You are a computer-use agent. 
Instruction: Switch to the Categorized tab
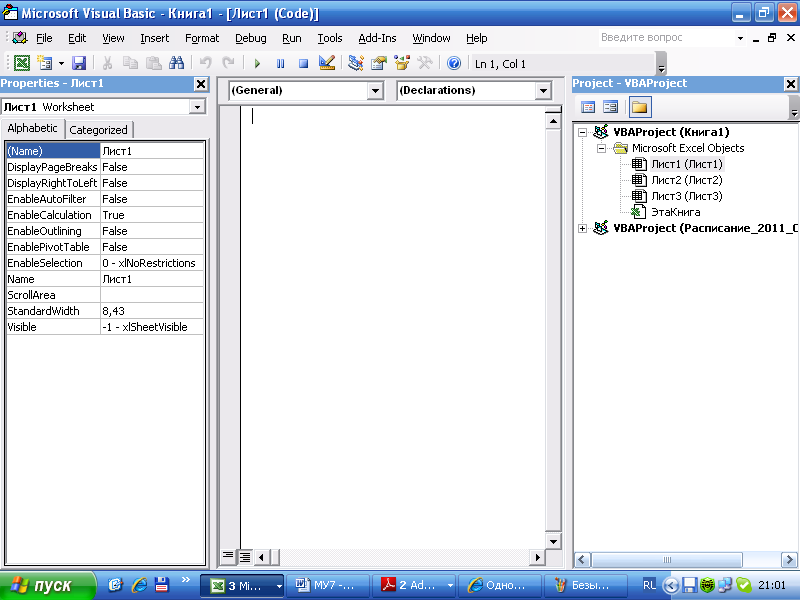[x=98, y=130]
